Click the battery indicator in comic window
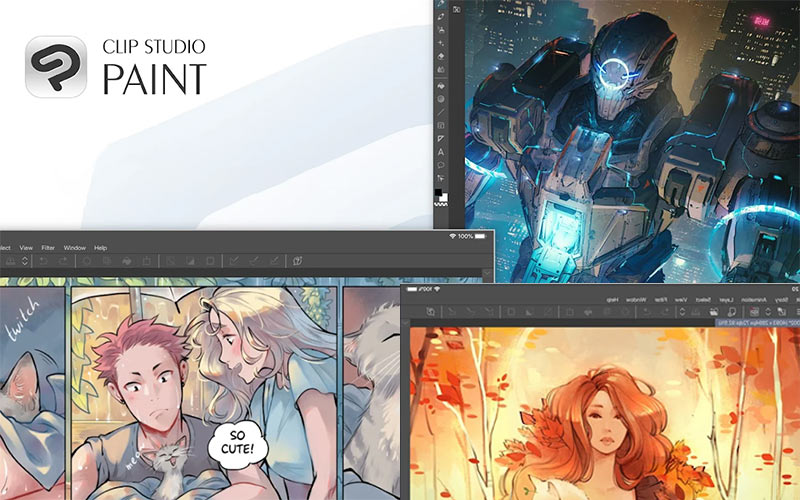Viewport: 800px width, 500px height. click(481, 236)
